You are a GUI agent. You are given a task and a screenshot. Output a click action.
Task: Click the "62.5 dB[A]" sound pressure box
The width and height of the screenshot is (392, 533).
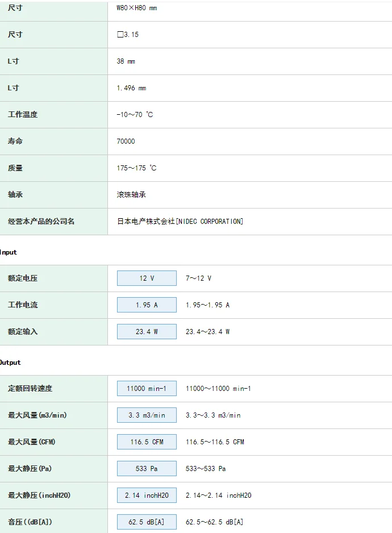coord(147,522)
